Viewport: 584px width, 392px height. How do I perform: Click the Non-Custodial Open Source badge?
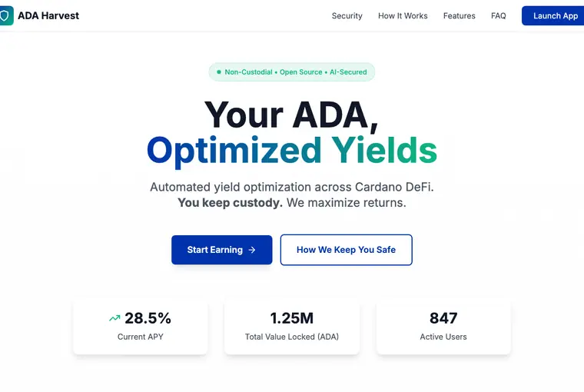(x=292, y=72)
